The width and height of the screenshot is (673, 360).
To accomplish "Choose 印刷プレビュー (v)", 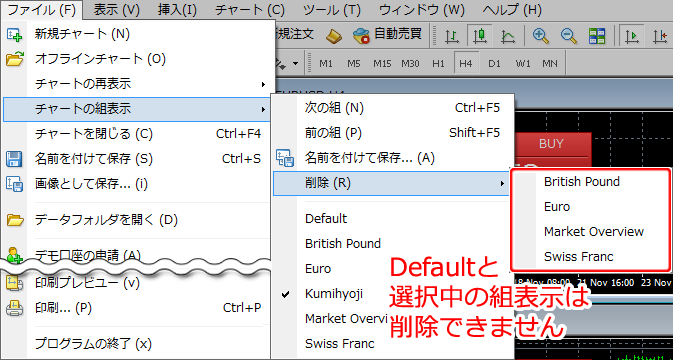I will pyautogui.click(x=136, y=283).
